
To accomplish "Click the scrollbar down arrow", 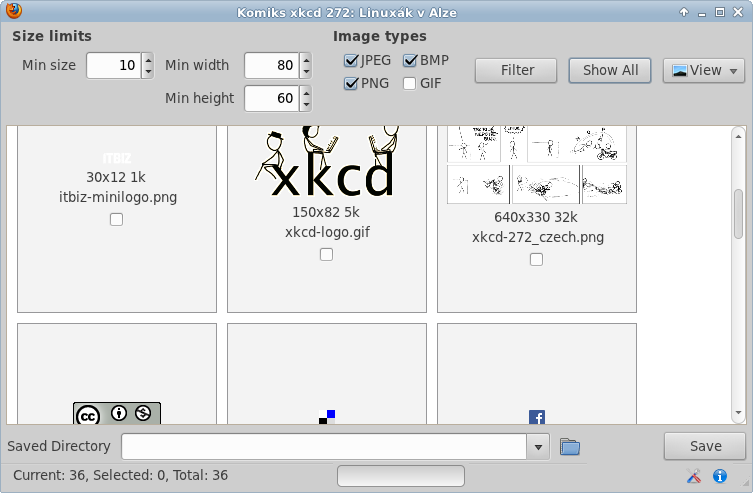I will tap(739, 413).
